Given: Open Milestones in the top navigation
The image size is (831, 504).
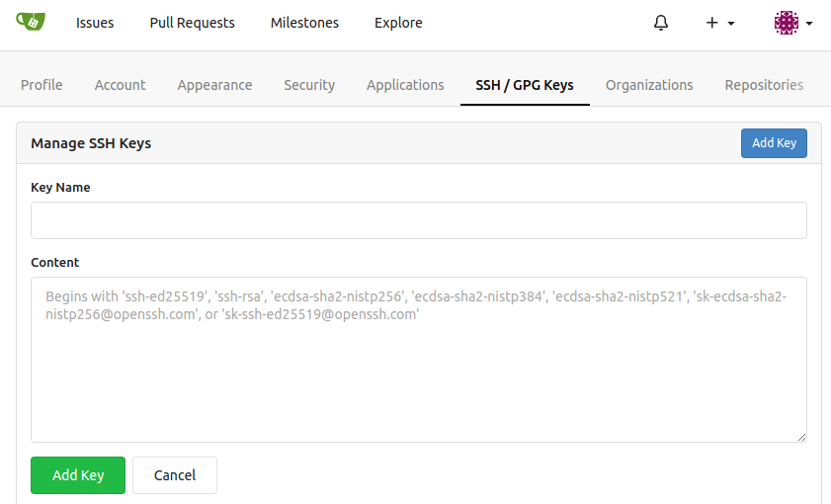Looking at the screenshot, I should point(304,23).
